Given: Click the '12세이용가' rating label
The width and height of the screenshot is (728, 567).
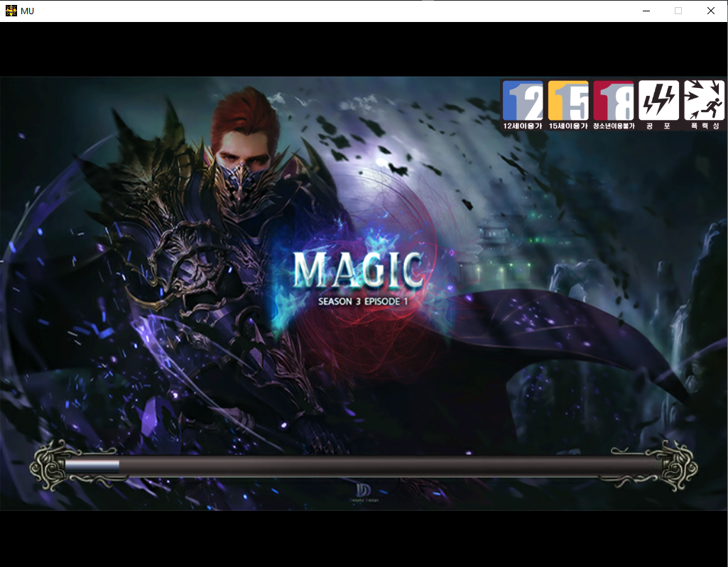Looking at the screenshot, I should click(522, 126).
